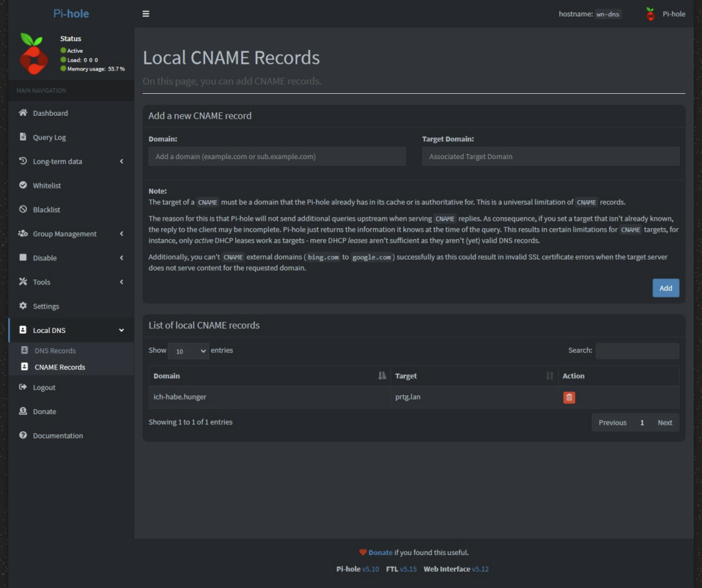Click the Query Log file icon
This screenshot has width=702, height=588.
tap(23, 137)
